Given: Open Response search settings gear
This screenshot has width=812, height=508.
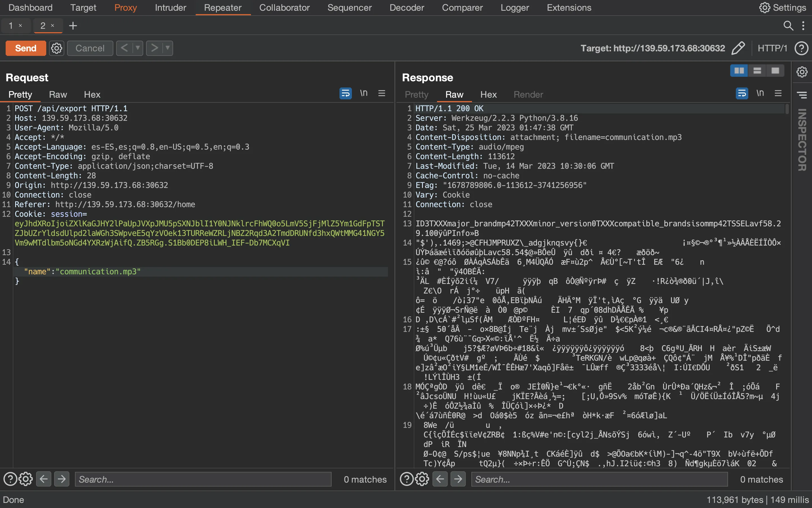Looking at the screenshot, I should click(422, 479).
